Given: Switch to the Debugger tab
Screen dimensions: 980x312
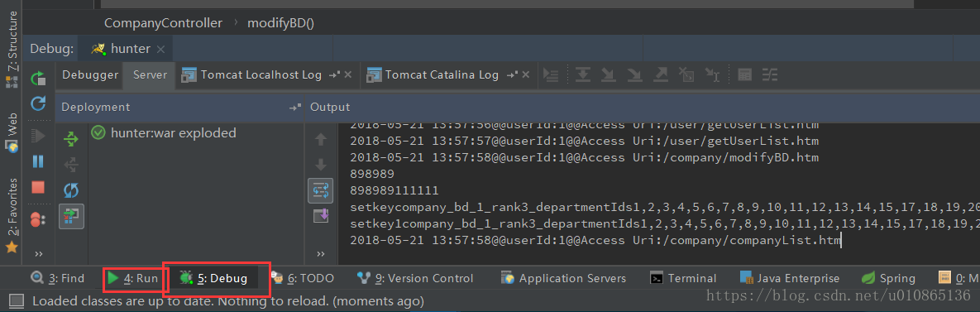Looking at the screenshot, I should pyautogui.click(x=90, y=75).
